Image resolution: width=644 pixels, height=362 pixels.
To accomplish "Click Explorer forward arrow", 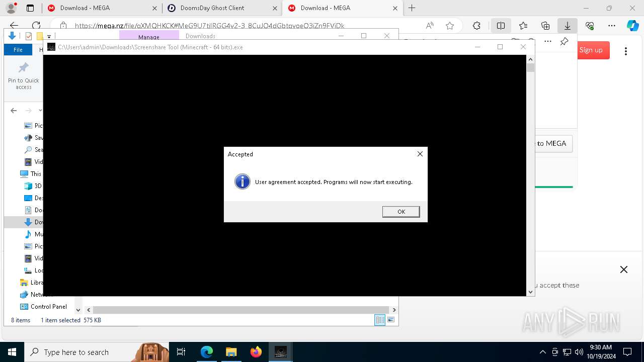I will click(28, 111).
